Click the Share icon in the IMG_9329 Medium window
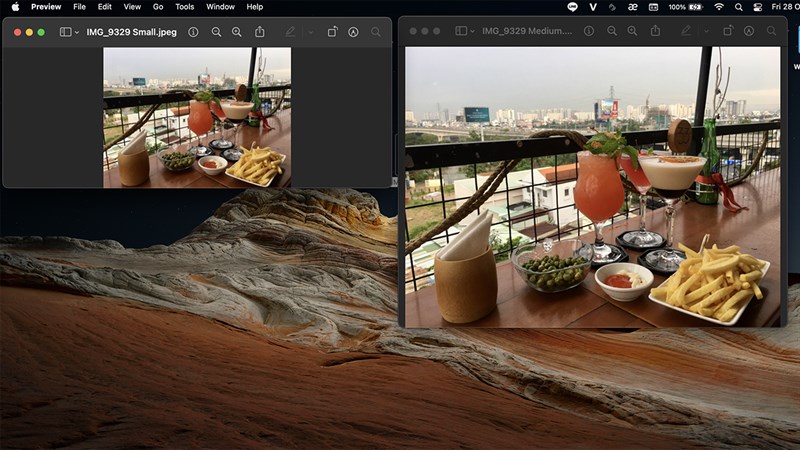Image resolution: width=800 pixels, height=450 pixels. pyautogui.click(x=655, y=31)
